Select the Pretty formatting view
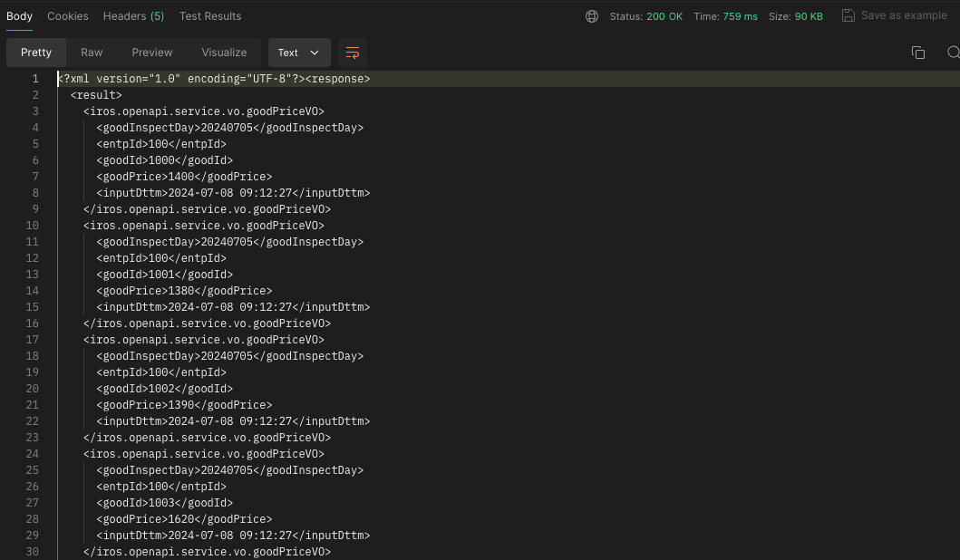 coord(36,53)
